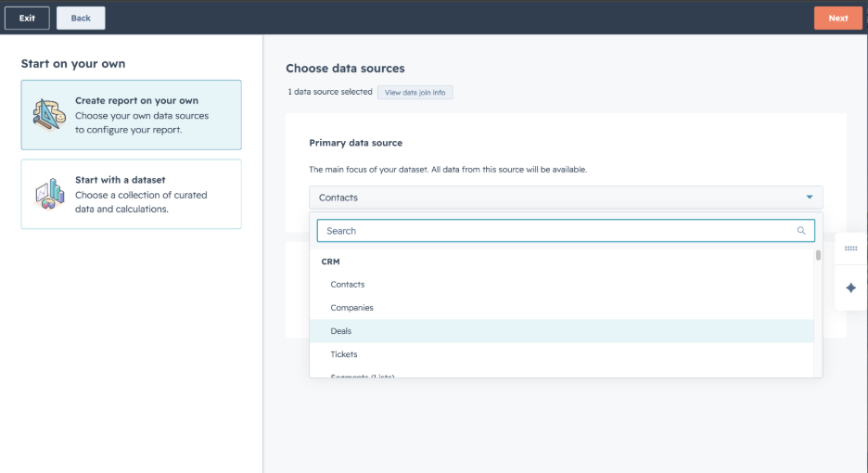Open View data join info
868x473 pixels.
415,93
